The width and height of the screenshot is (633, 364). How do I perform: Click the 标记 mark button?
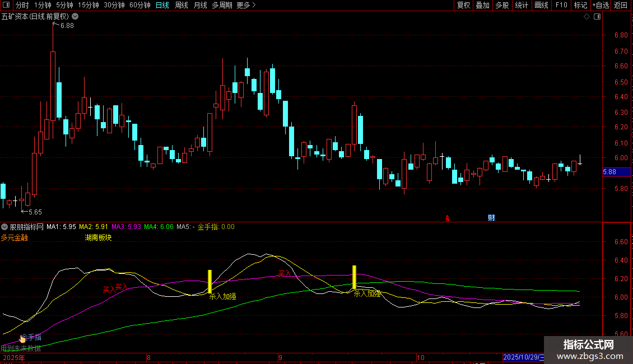point(580,5)
